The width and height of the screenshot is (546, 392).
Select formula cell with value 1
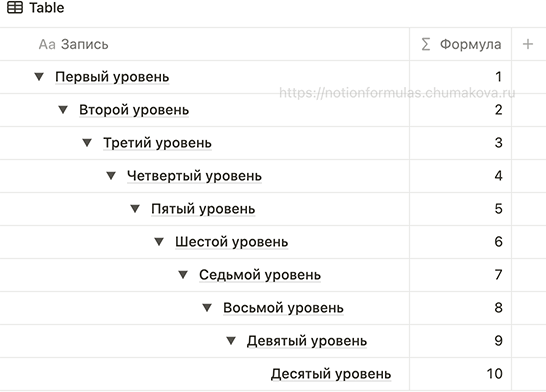tap(461, 77)
